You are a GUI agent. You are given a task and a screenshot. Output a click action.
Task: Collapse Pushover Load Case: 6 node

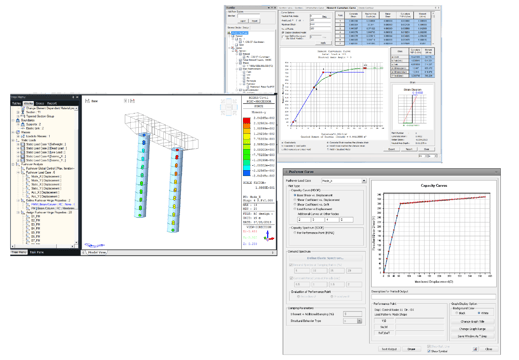[x=18, y=173]
